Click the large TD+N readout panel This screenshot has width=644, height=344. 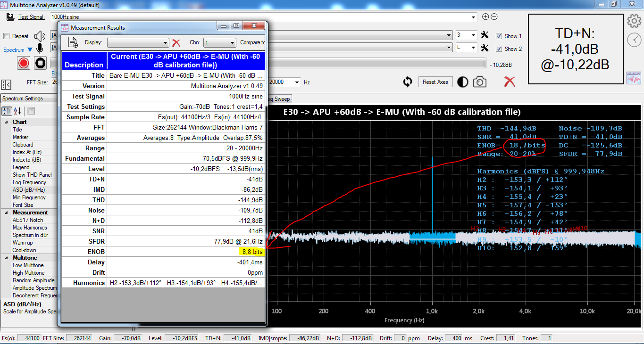575,49
